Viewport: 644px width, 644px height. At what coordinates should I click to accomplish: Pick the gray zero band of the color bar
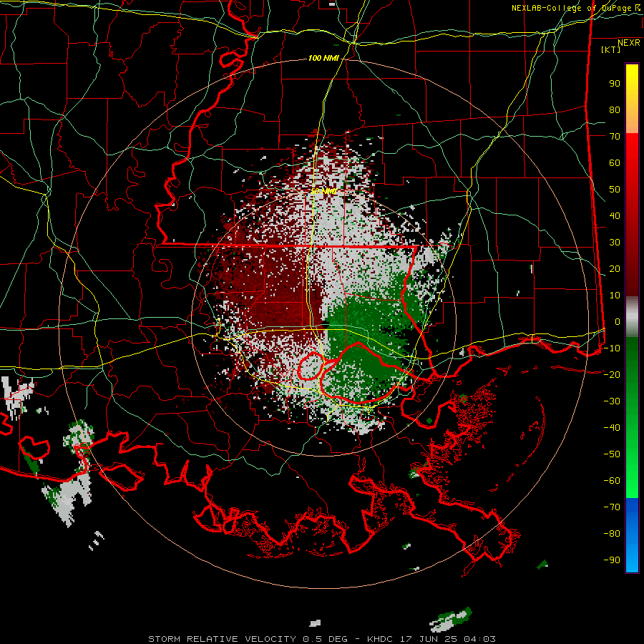pos(632,316)
